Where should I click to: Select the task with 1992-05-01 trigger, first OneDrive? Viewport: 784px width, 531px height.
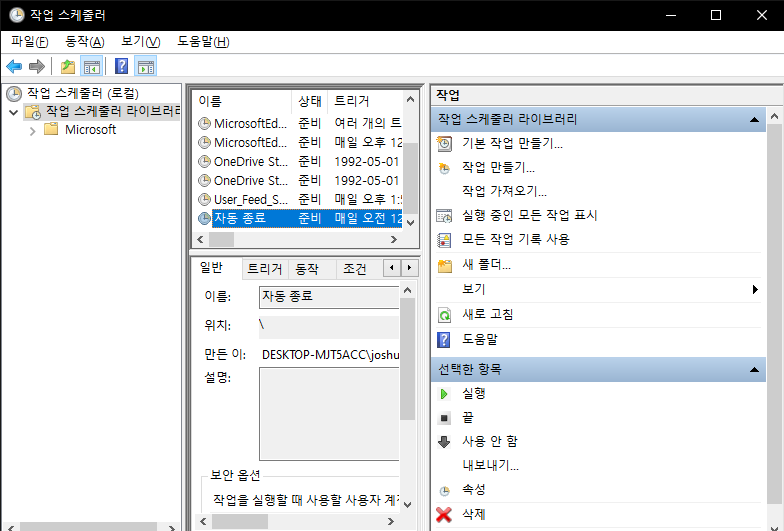pos(300,162)
